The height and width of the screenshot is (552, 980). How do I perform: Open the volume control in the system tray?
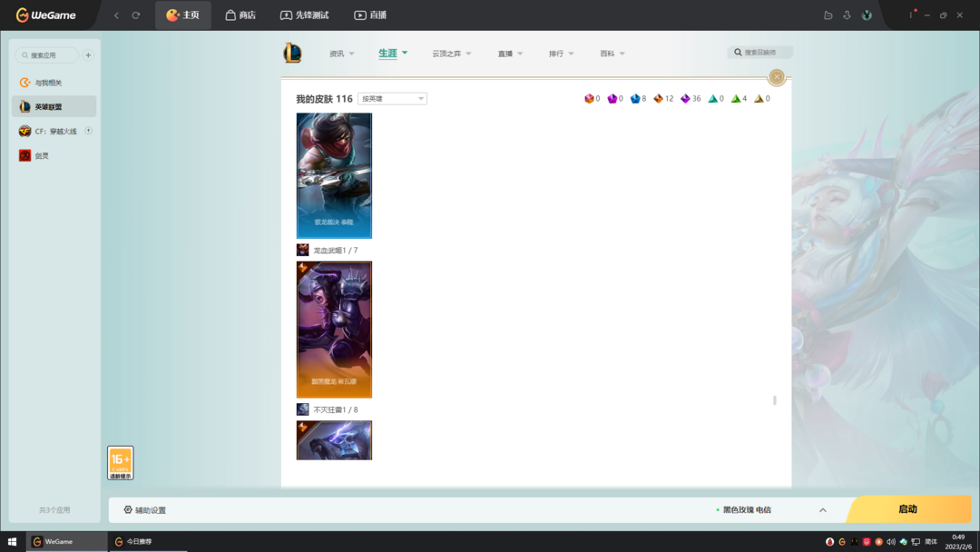[x=891, y=542]
